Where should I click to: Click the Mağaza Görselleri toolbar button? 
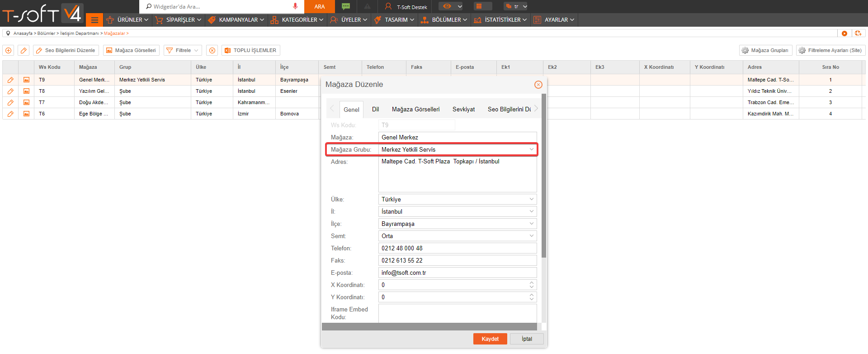click(131, 50)
